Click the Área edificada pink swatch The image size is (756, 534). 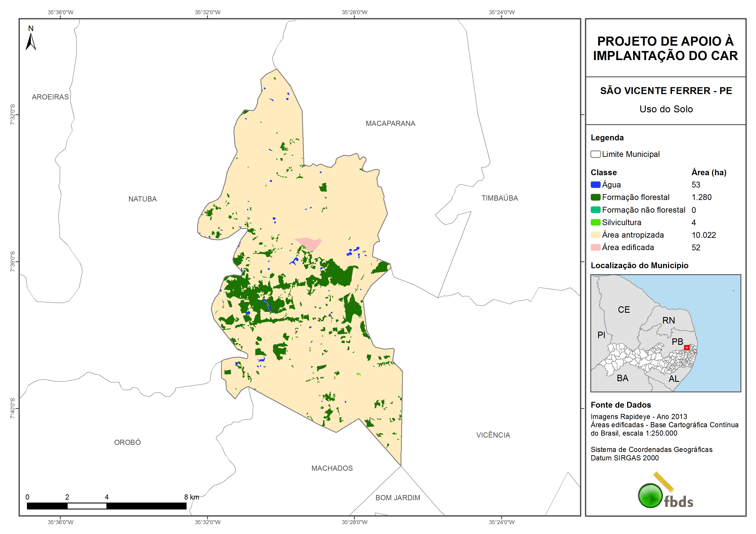coord(595,248)
